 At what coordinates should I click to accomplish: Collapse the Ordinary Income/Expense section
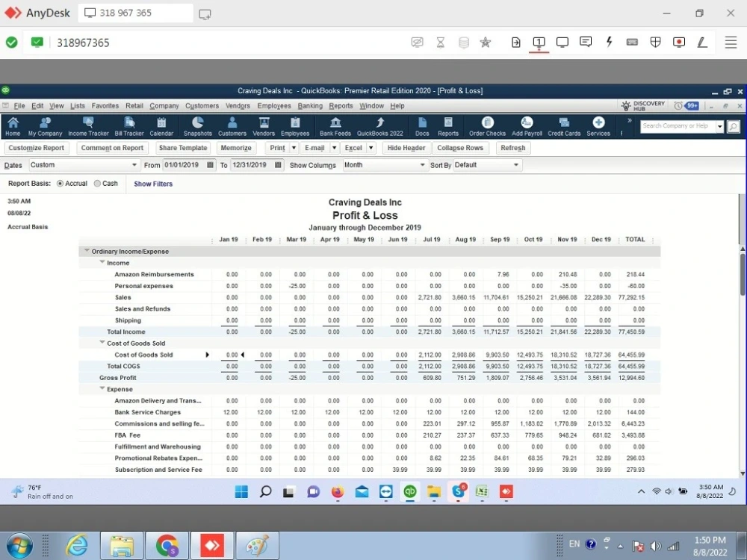coord(87,252)
